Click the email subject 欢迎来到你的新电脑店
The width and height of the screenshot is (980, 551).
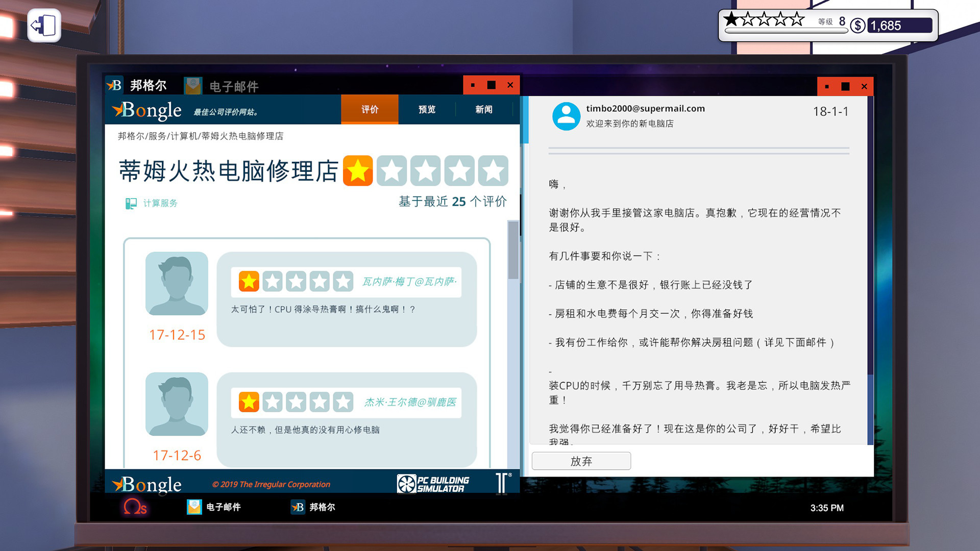pos(630,123)
